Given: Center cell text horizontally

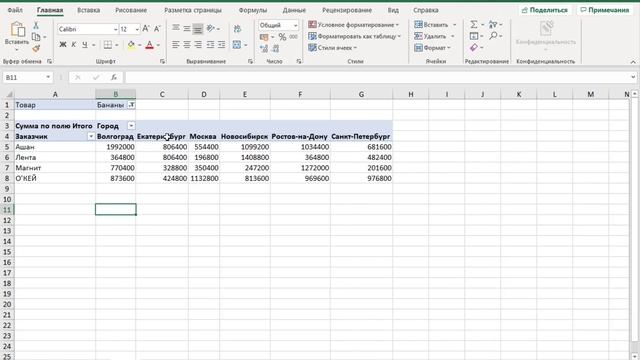Looking at the screenshot, I should click(x=187, y=44).
